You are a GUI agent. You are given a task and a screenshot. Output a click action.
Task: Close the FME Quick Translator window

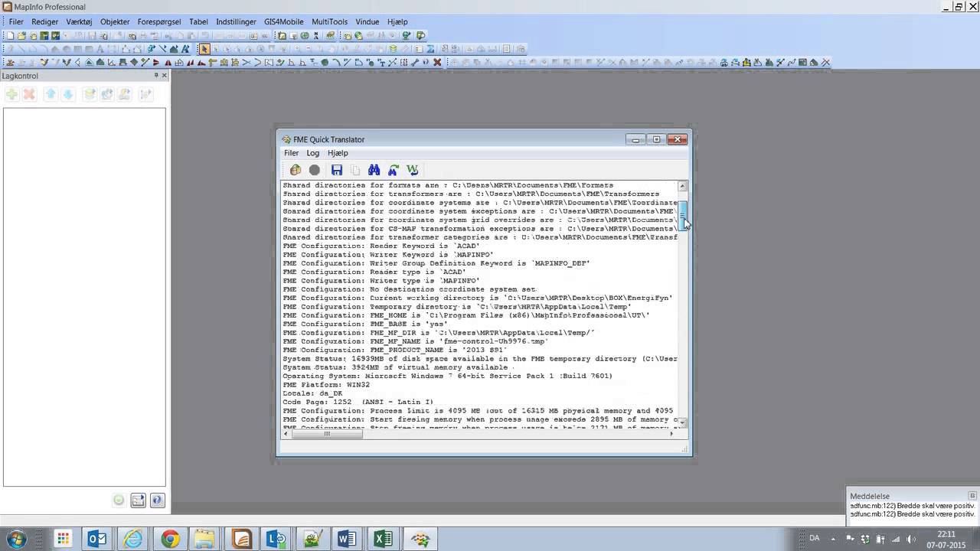pyautogui.click(x=677, y=139)
